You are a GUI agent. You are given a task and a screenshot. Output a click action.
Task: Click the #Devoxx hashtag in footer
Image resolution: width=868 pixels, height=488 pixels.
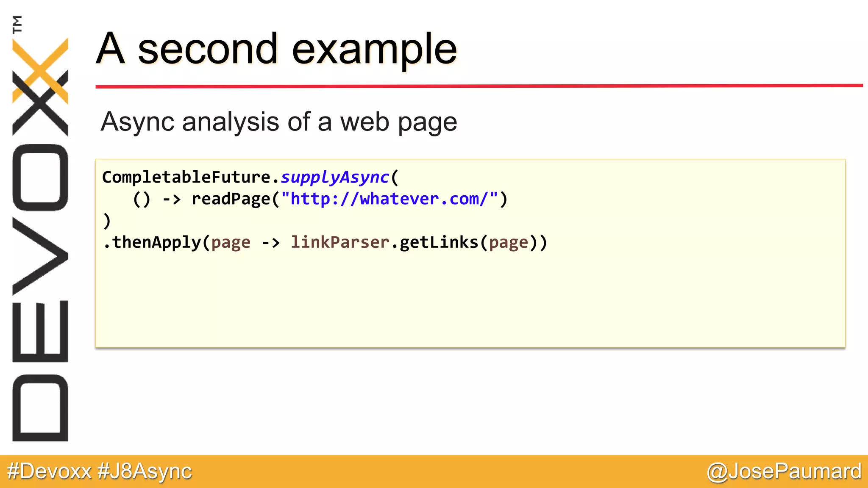tap(50, 471)
